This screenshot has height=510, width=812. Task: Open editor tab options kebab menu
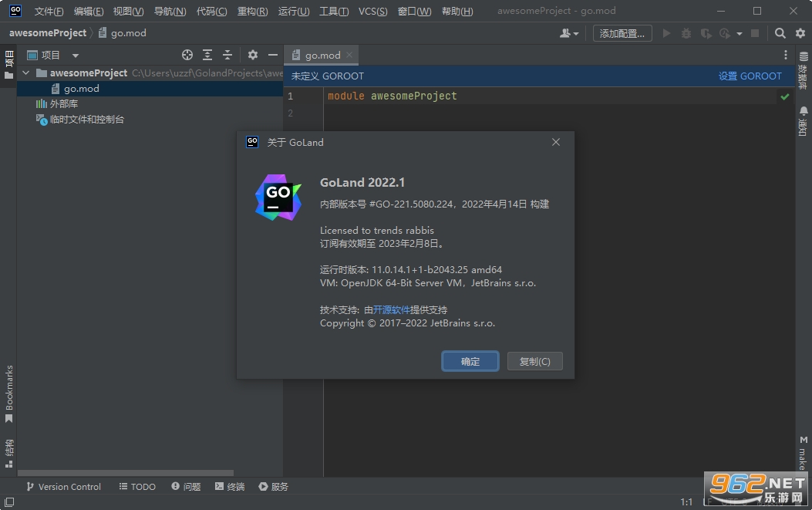[x=786, y=55]
